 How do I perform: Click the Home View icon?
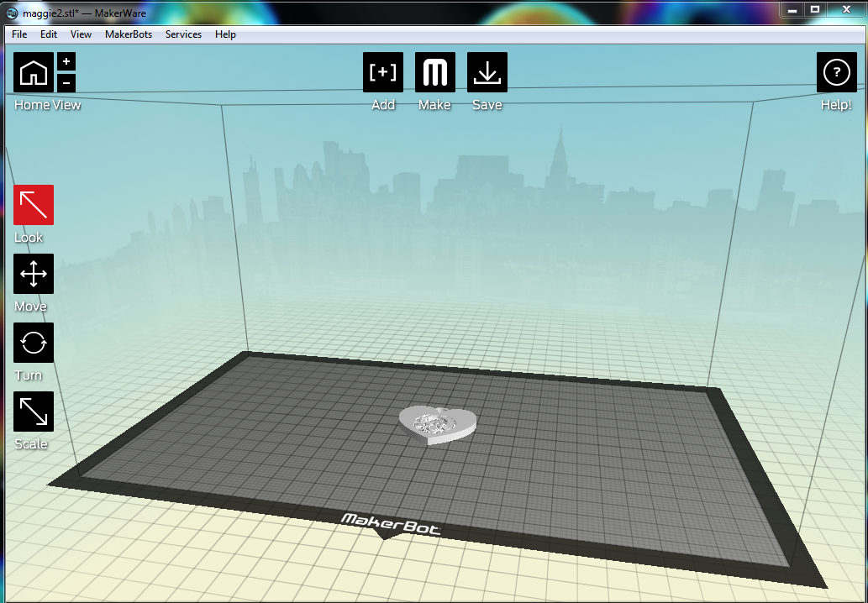coord(34,72)
